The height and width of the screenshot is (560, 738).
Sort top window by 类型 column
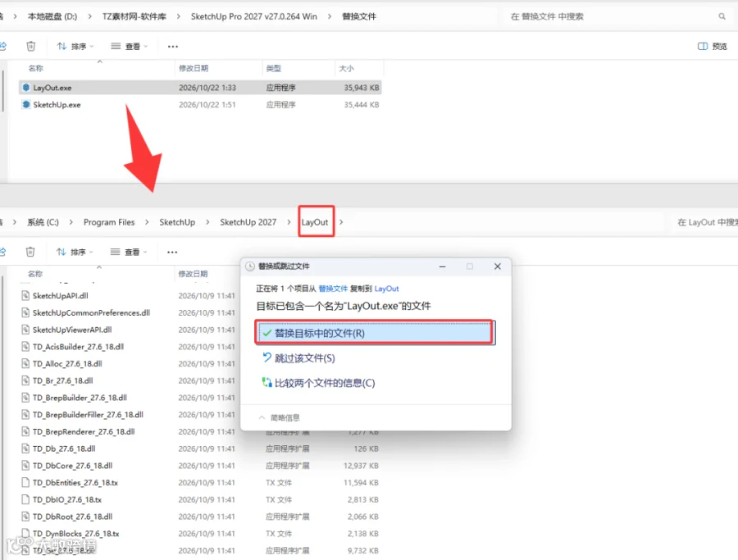273,68
